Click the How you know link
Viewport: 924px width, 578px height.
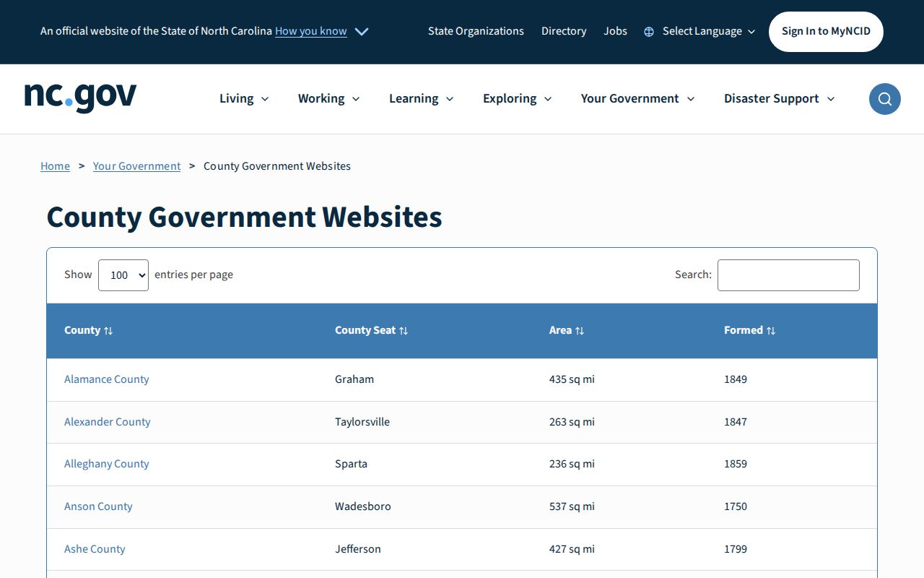tap(311, 31)
